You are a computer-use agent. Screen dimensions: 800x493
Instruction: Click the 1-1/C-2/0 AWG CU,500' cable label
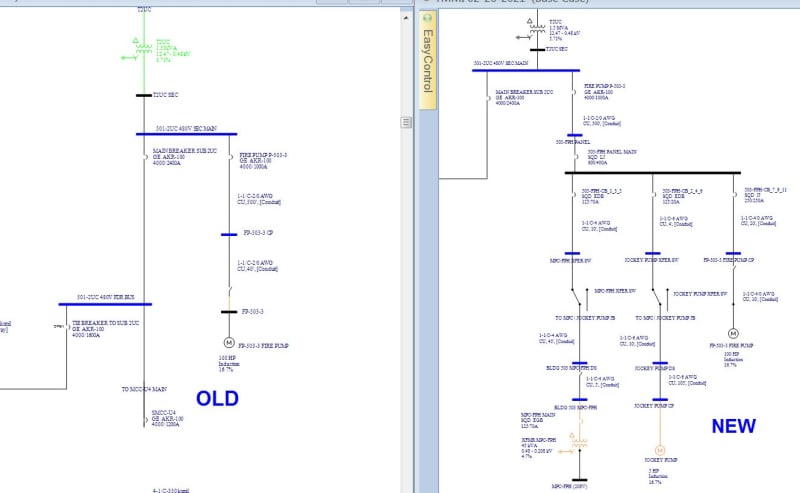(x=259, y=199)
